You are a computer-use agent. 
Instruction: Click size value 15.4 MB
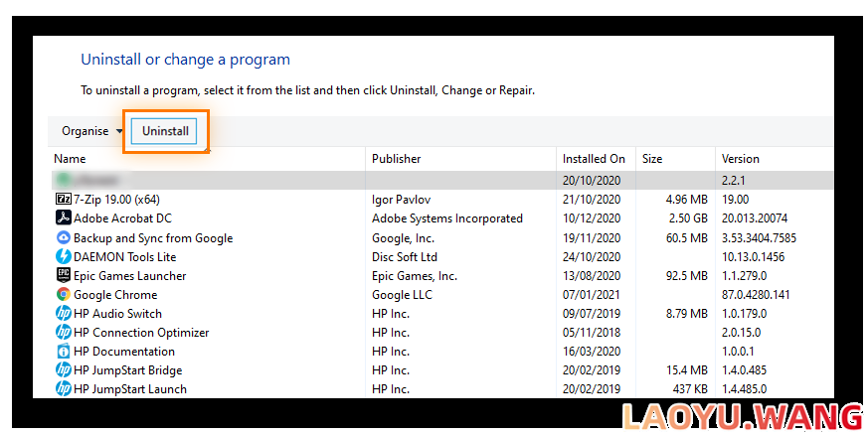(686, 369)
